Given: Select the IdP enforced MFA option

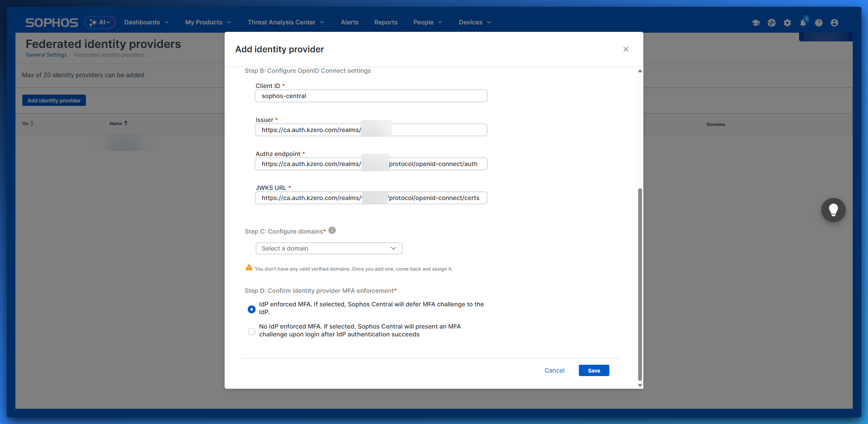Looking at the screenshot, I should tap(252, 309).
